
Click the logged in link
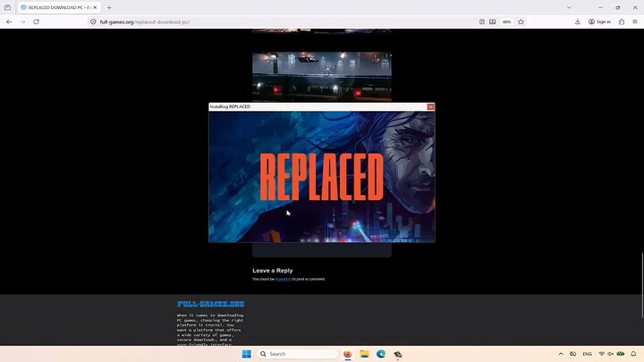tap(283, 279)
